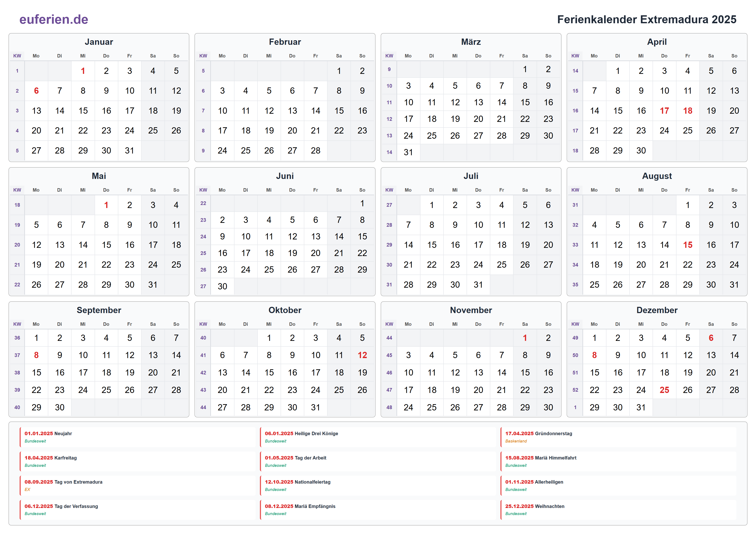
Task: Select the Juli month heading
Action: coord(471,176)
